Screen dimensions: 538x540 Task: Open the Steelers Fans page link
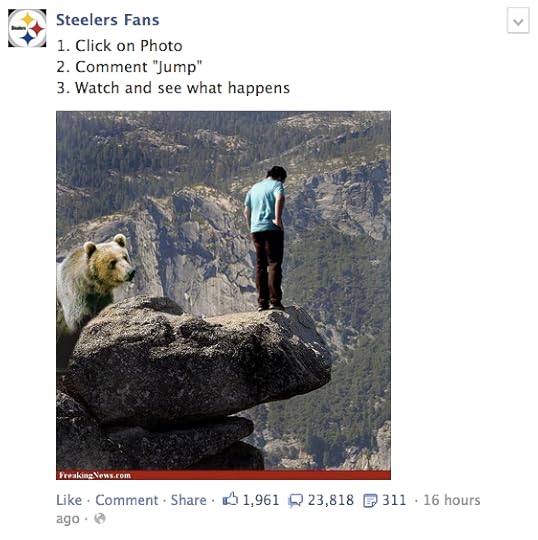point(107,20)
